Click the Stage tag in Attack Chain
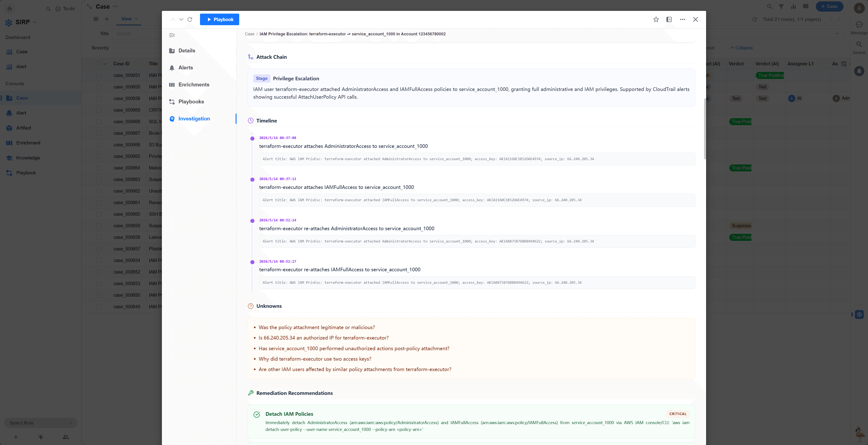This screenshot has height=445, width=868. pos(261,78)
